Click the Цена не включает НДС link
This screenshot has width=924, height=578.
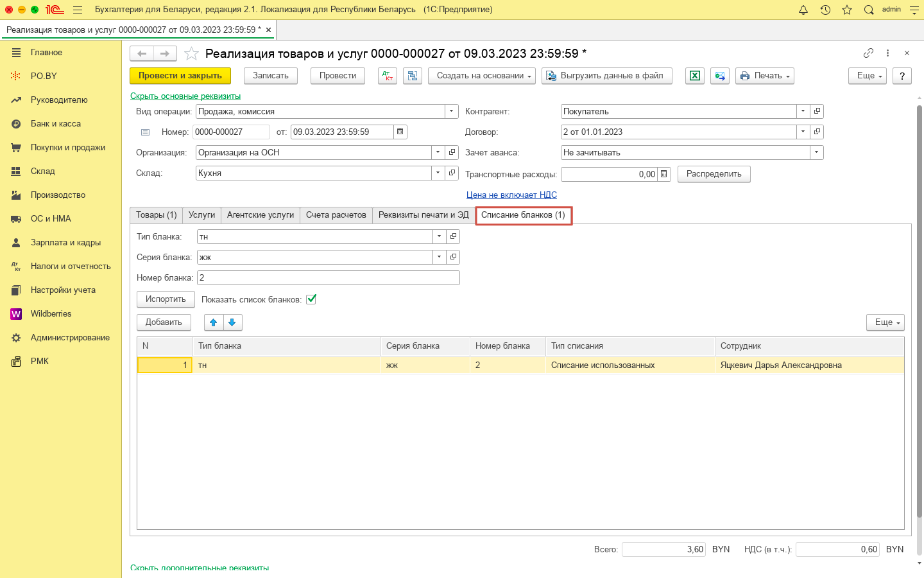click(x=511, y=195)
